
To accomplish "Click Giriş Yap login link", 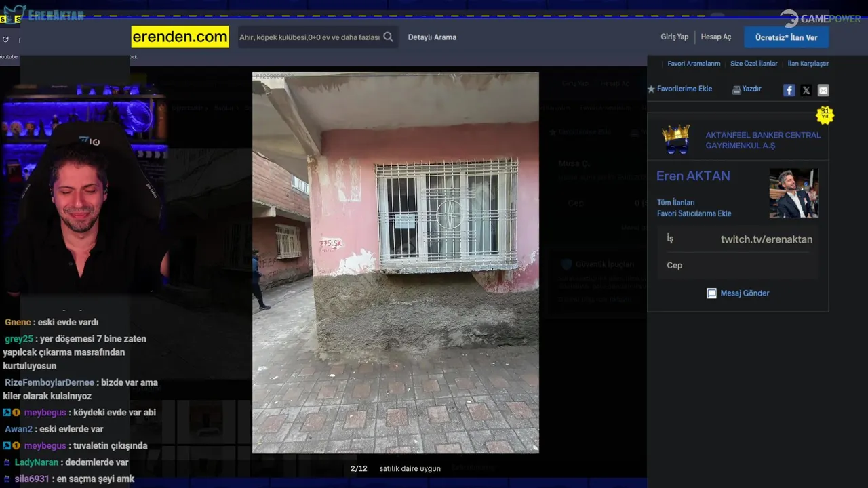I will [x=675, y=37].
